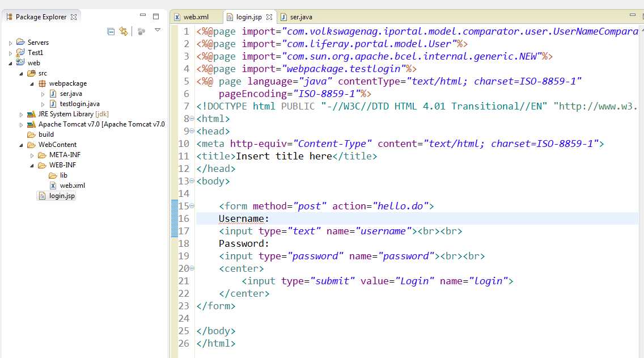
Task: Click the src source folder icon
Action: [31, 73]
